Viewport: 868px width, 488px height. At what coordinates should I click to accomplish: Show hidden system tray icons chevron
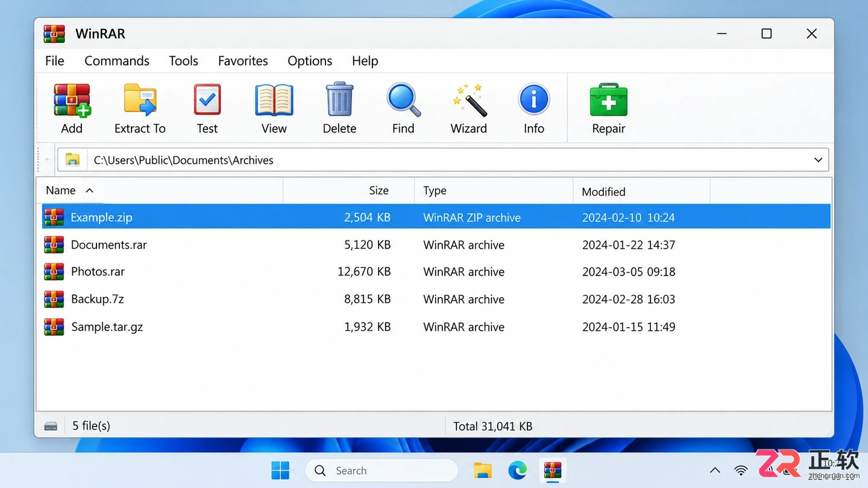coord(715,471)
